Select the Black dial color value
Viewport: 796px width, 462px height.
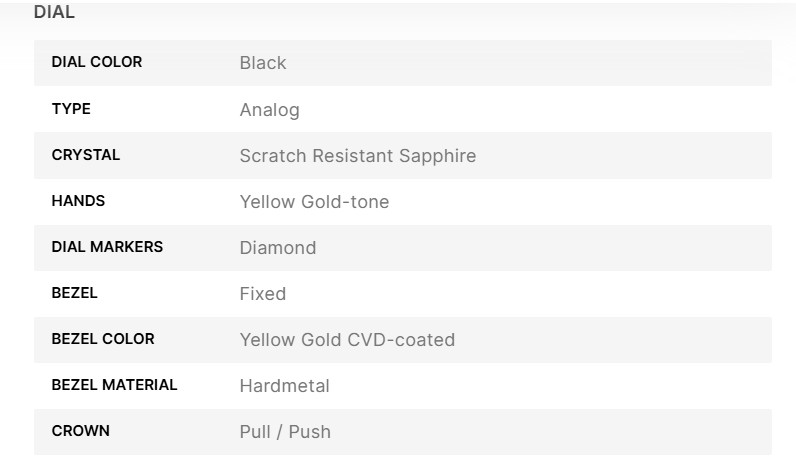coord(263,63)
